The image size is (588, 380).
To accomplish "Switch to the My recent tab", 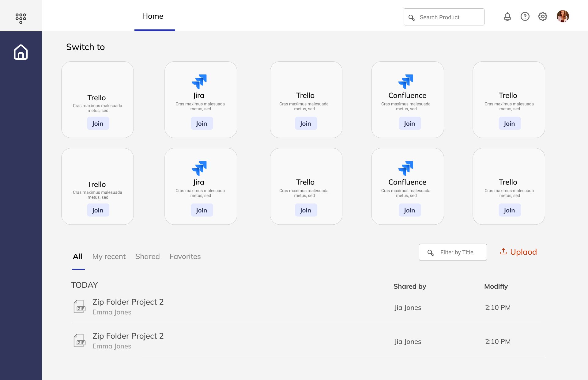I will click(109, 256).
